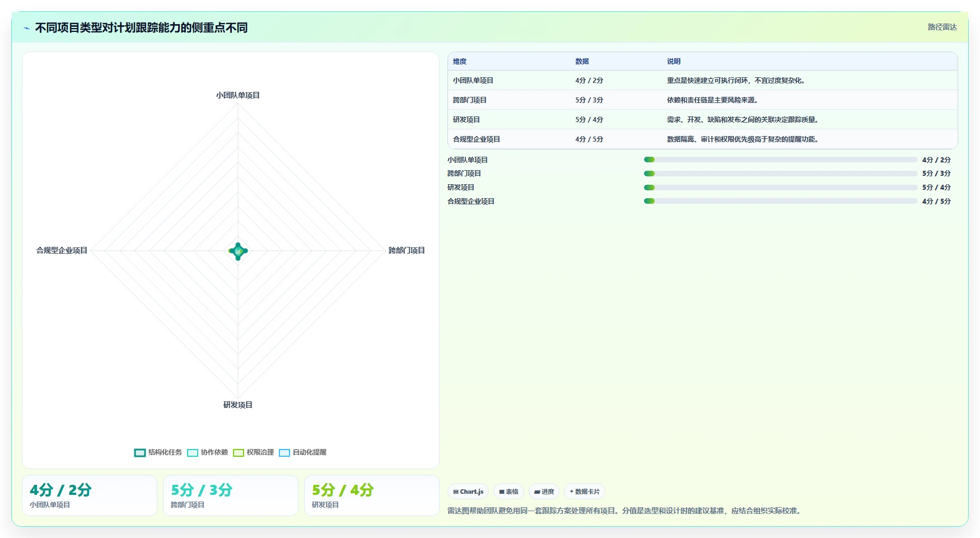The image size is (980, 538).
Task: Click the 小团队单项目 progress bar
Action: coord(781,160)
